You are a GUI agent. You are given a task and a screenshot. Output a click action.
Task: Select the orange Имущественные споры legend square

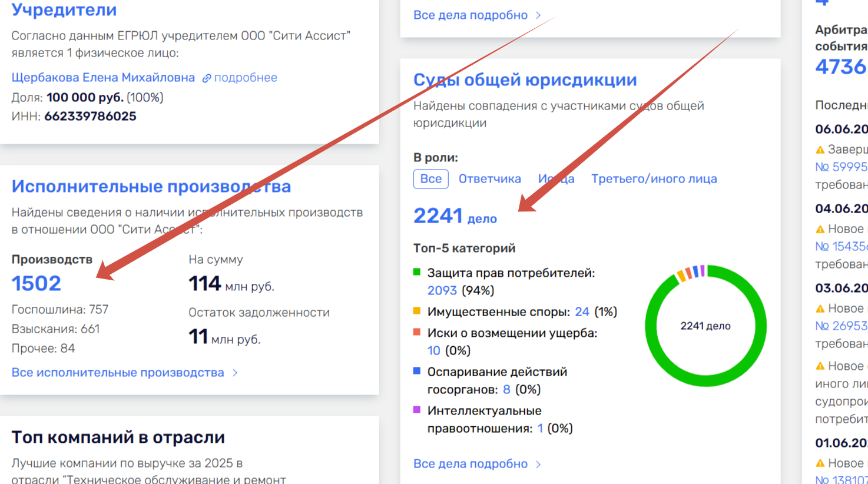tap(417, 311)
